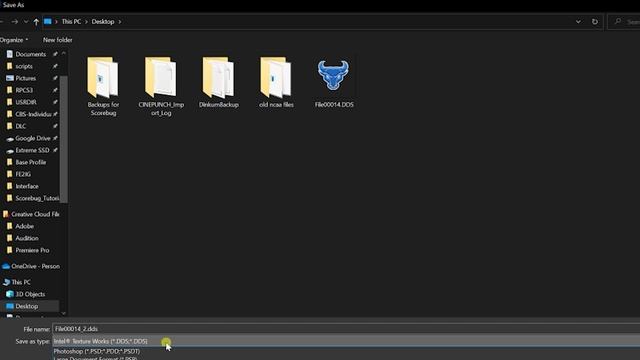The height and width of the screenshot is (360, 640).
Task: Create a New folder
Action: (58, 40)
